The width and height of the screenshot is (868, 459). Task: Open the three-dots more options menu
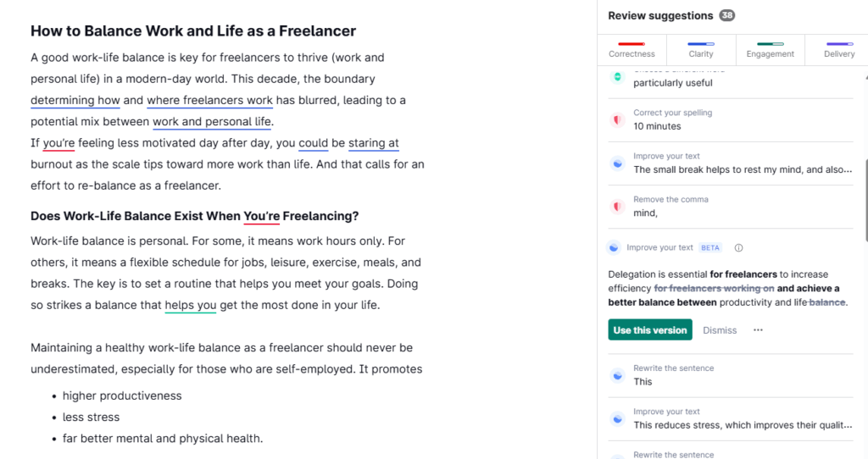[x=758, y=330]
